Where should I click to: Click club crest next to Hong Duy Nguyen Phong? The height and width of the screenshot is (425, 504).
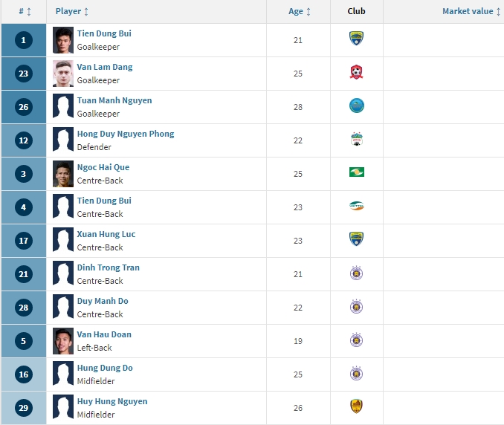[x=357, y=139]
